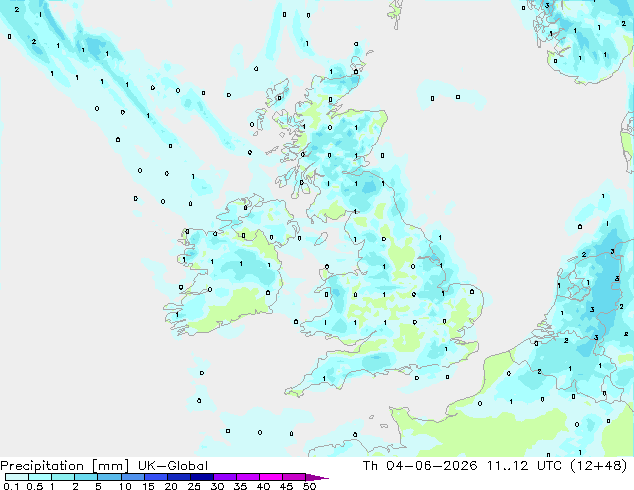This screenshot has width=634, height=490.
Task: Select legend swatch between 2 and 5
Action: pyautogui.click(x=86, y=477)
